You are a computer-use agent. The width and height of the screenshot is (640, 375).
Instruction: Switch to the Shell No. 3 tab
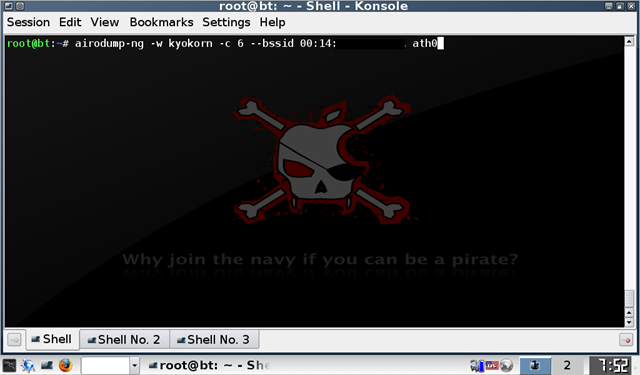tap(214, 339)
